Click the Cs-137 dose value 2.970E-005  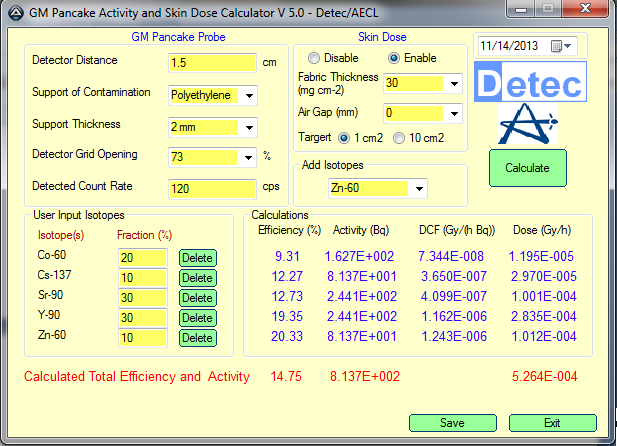pos(544,277)
